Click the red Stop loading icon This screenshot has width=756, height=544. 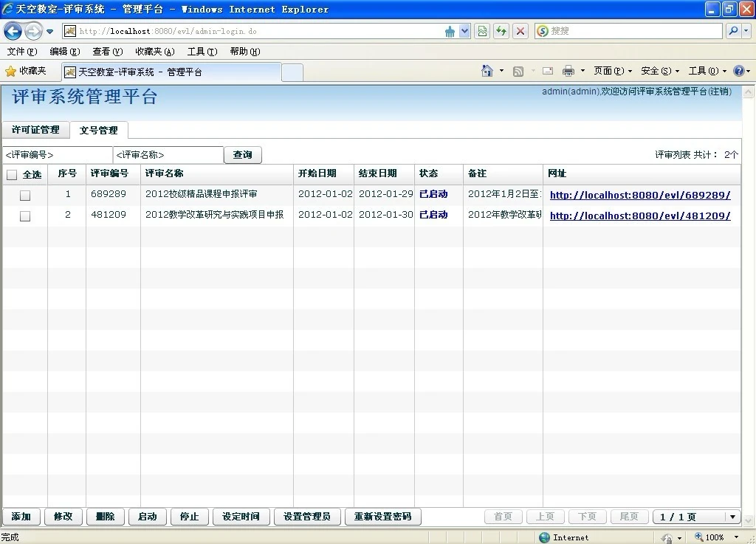coord(520,31)
